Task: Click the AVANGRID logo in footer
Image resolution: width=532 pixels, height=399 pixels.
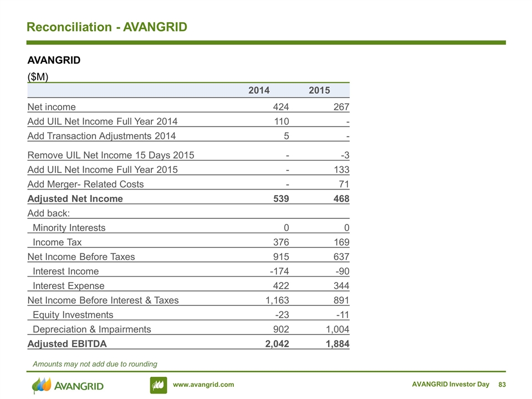Action: pyautogui.click(x=68, y=386)
